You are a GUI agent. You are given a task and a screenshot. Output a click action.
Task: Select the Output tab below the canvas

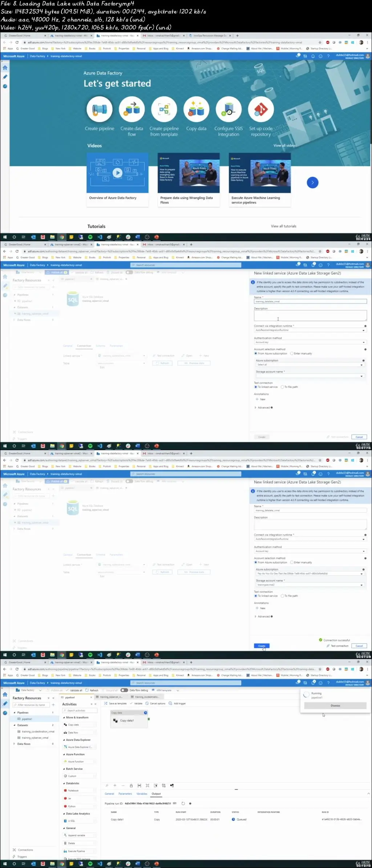click(156, 794)
